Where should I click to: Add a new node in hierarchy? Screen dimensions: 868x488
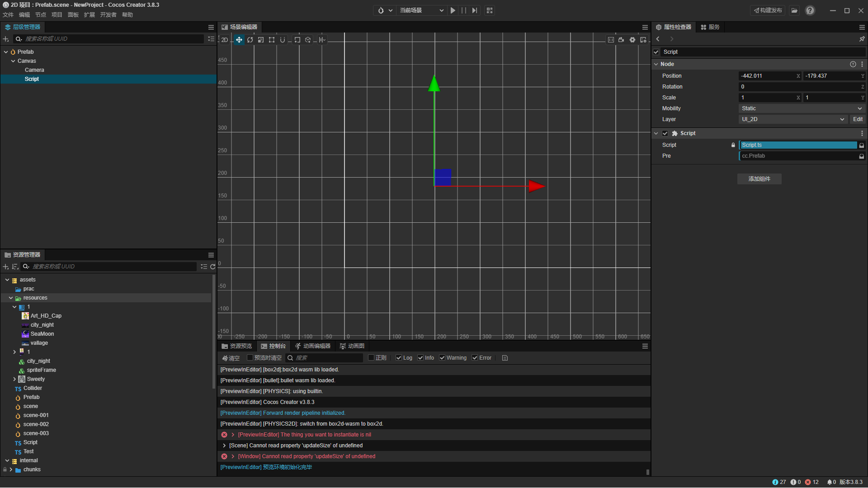6,39
